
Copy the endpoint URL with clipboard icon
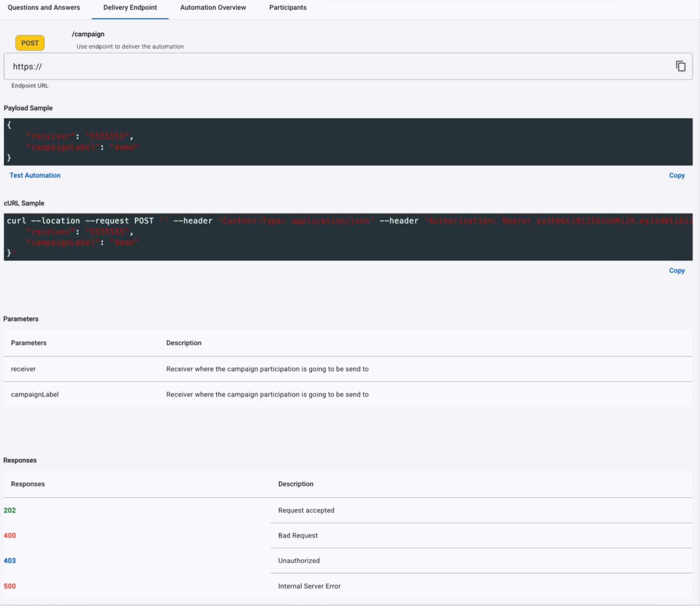[x=681, y=66]
